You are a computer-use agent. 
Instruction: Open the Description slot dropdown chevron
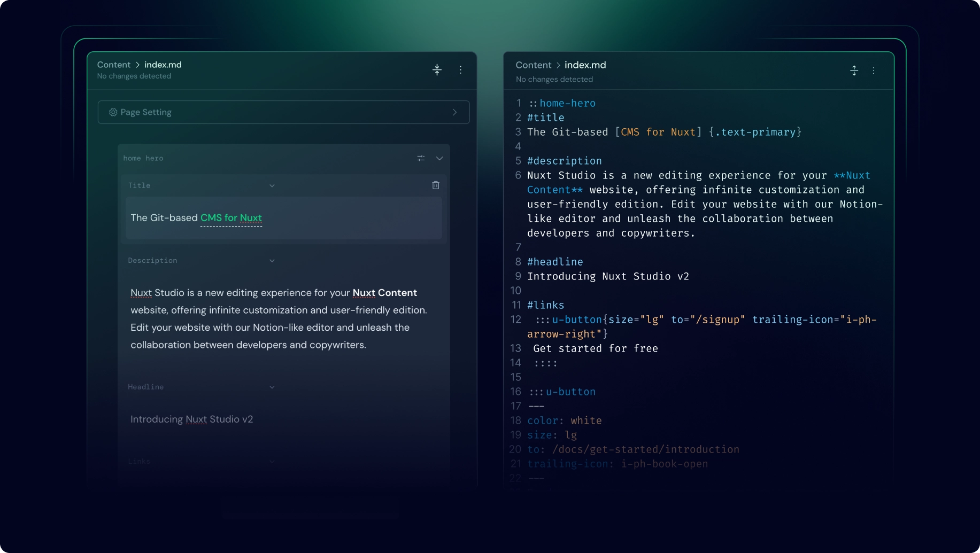point(272,261)
